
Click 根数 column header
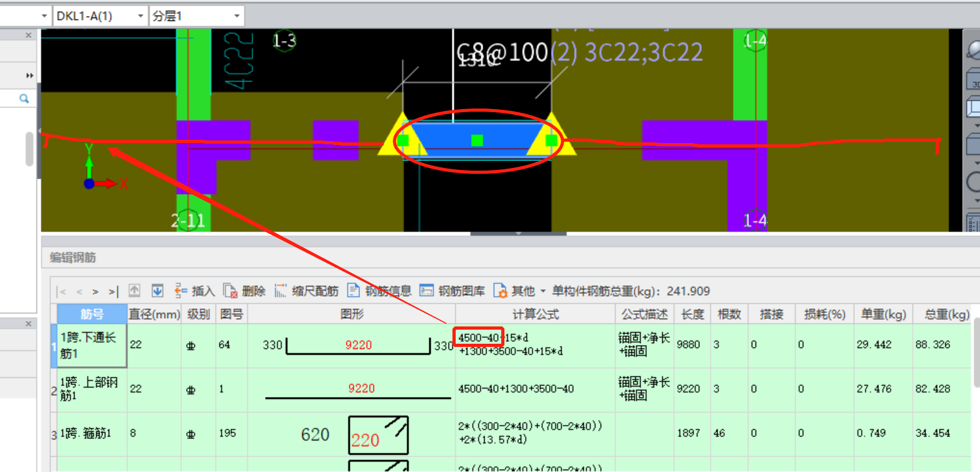pyautogui.click(x=730, y=314)
